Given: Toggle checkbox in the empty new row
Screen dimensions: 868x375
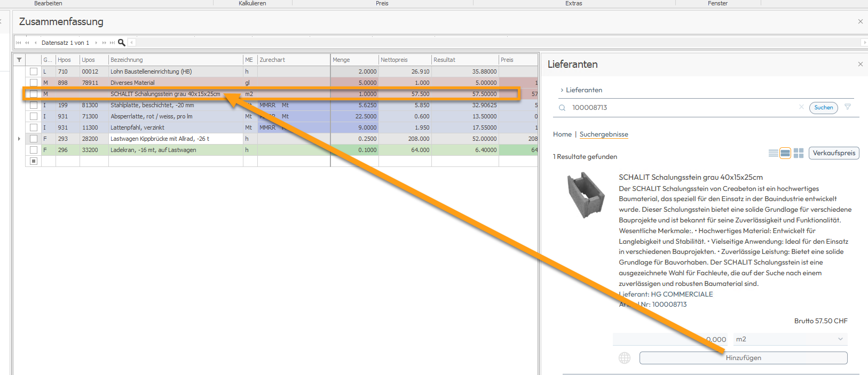Looking at the screenshot, I should pyautogui.click(x=34, y=161).
